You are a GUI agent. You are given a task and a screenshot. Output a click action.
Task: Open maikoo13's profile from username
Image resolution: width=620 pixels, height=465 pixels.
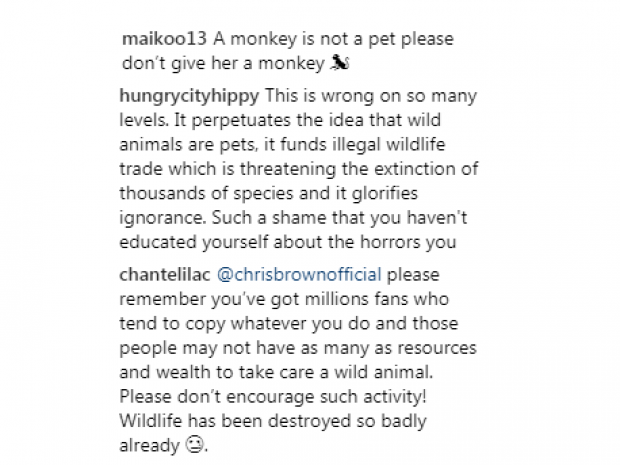(164, 39)
